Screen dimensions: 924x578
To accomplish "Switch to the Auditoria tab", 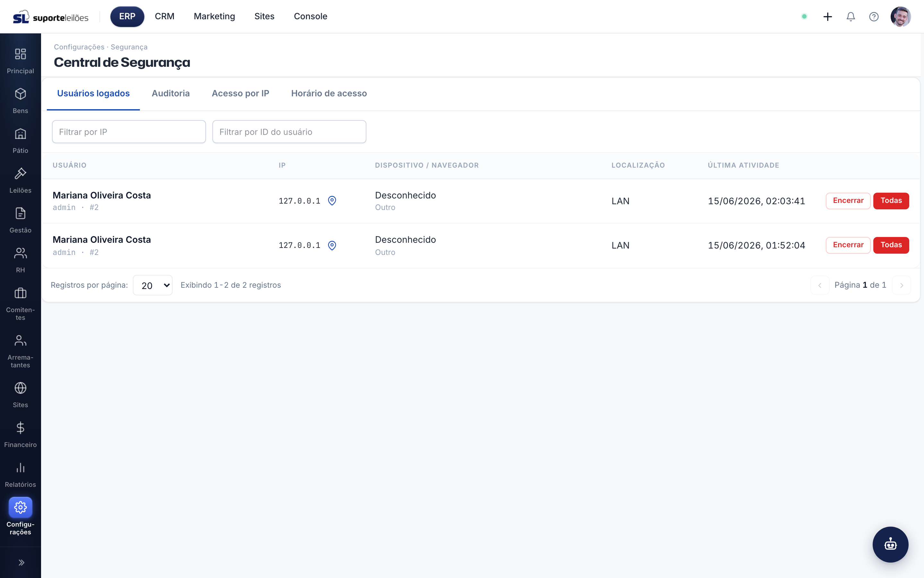I will (x=171, y=93).
